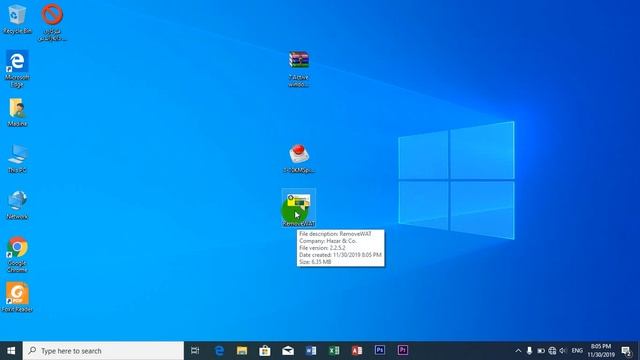
Task: Open the network globe tray icon
Action: click(x=552, y=351)
